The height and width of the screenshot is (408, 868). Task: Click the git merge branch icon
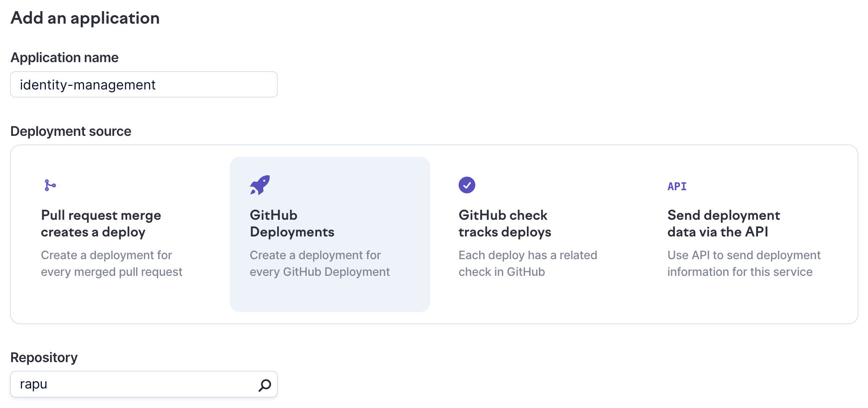pos(50,185)
